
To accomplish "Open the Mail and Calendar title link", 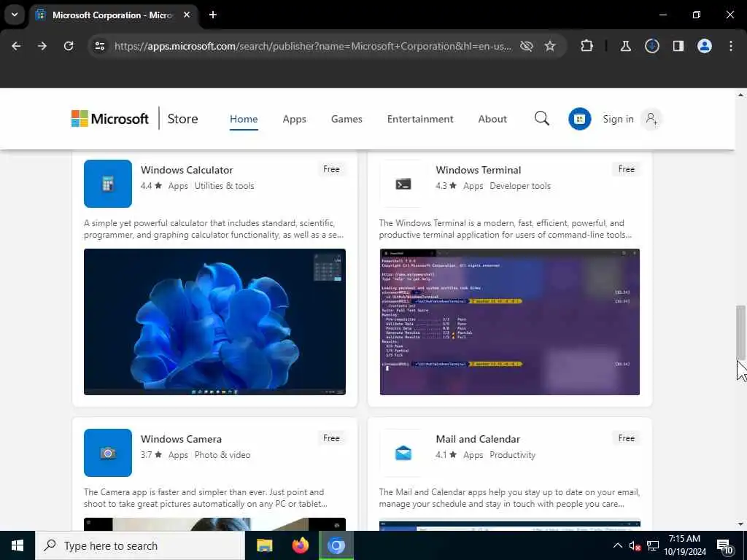I will point(478,439).
